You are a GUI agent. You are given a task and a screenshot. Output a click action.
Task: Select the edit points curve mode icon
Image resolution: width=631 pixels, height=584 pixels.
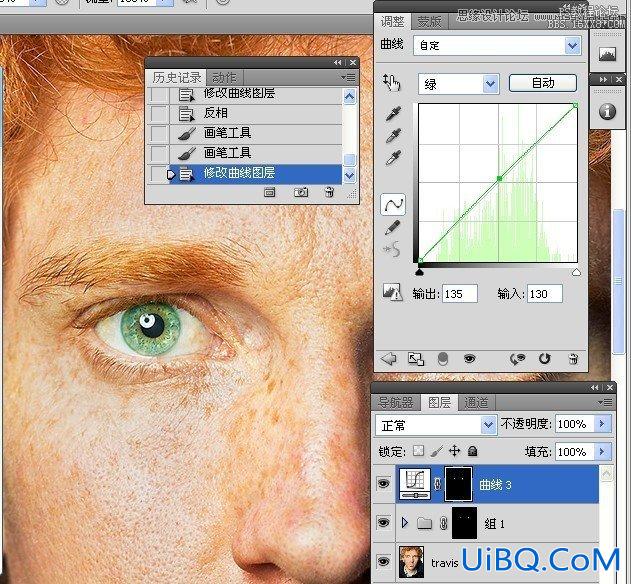393,204
